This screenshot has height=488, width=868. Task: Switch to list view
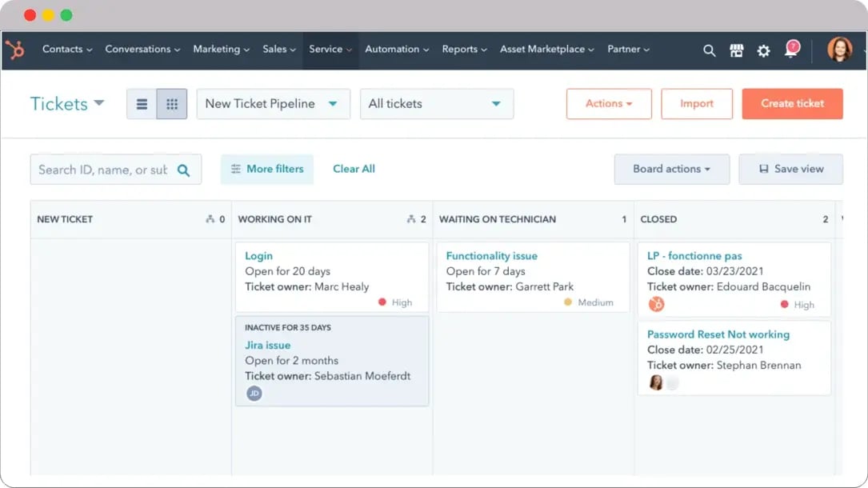pyautogui.click(x=142, y=104)
